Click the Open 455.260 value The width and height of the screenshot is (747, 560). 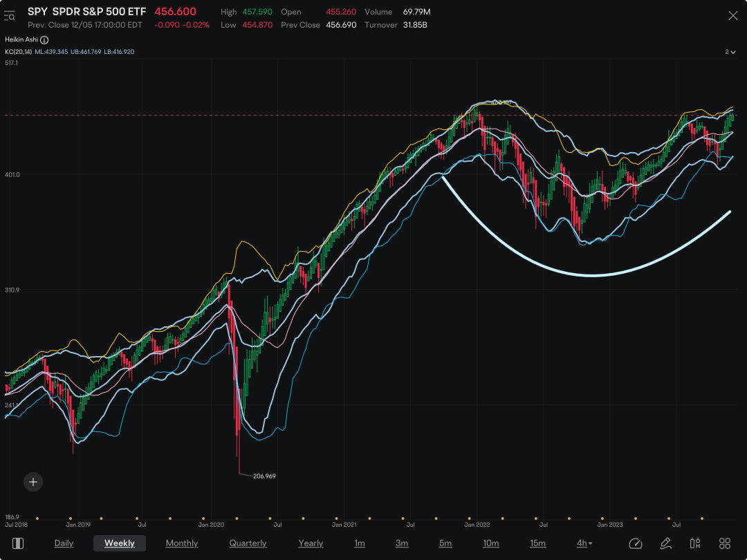pos(341,12)
